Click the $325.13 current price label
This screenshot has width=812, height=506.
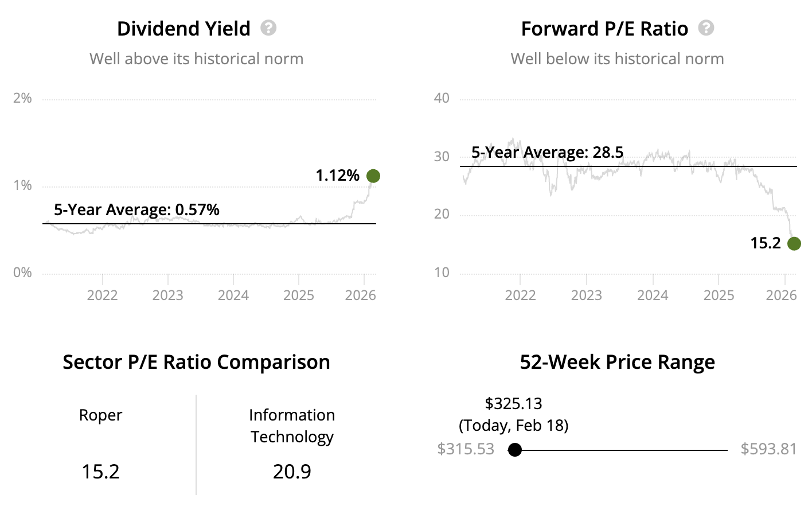coord(513,404)
